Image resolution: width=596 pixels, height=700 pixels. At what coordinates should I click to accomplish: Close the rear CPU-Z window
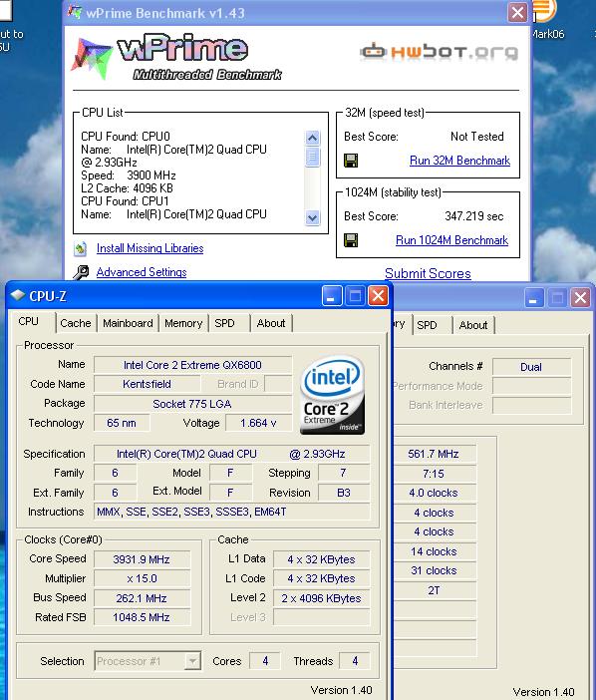pos(580,298)
